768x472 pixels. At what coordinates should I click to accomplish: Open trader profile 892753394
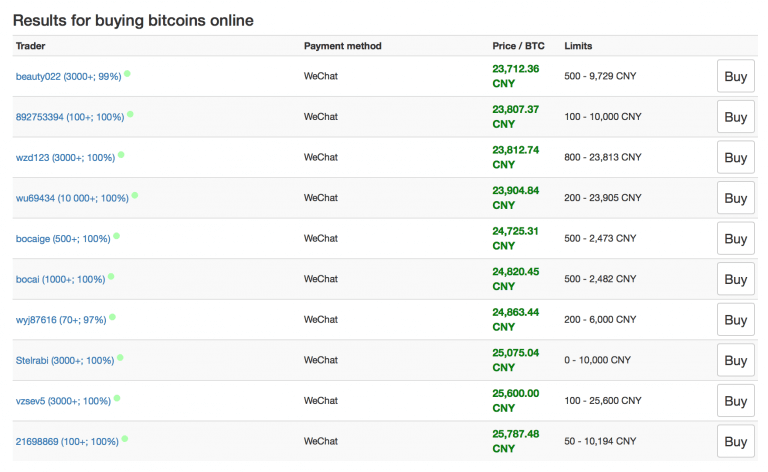pos(70,117)
